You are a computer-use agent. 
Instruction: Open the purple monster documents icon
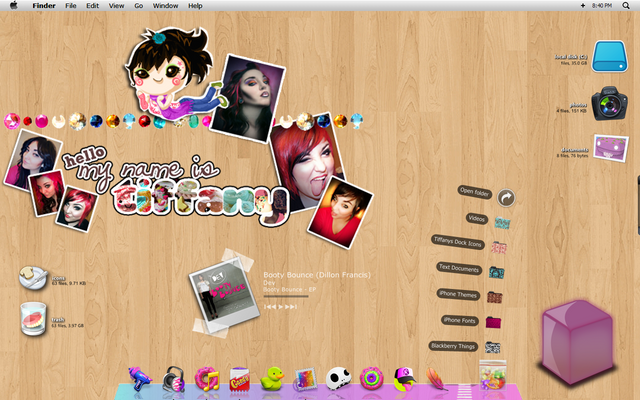611,148
